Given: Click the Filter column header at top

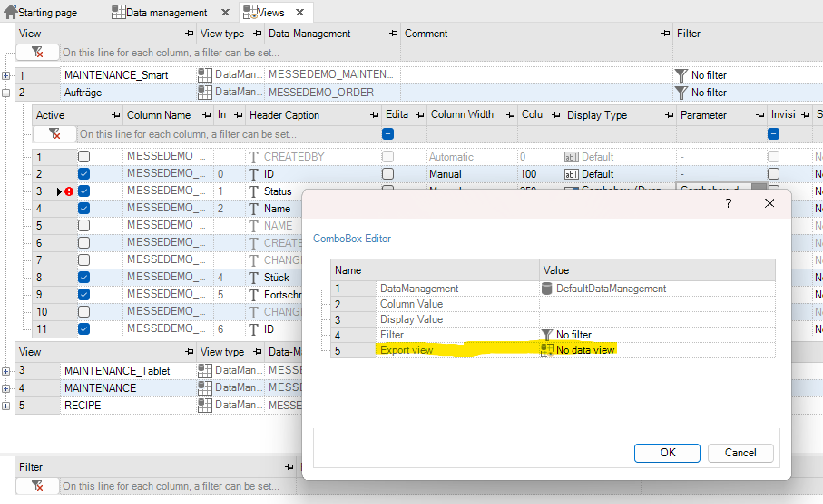Looking at the screenshot, I should (x=747, y=34).
